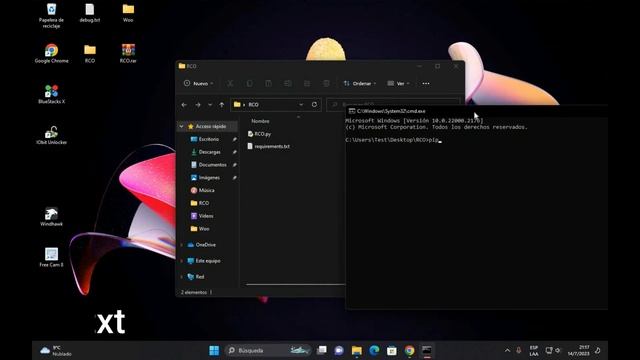Click the Share icon in Explorer toolbar
This screenshot has width=640, height=360.
307,83
